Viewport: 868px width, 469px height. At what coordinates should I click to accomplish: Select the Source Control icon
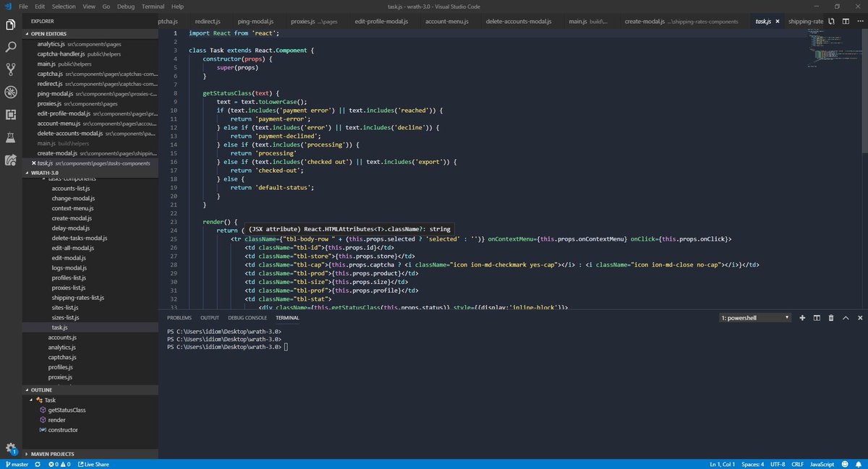coord(10,69)
